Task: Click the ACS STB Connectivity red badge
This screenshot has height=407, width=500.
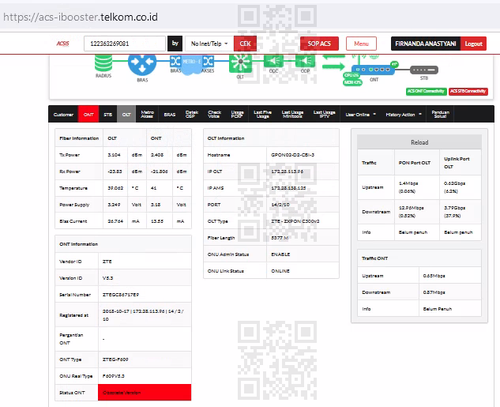Action: click(468, 91)
